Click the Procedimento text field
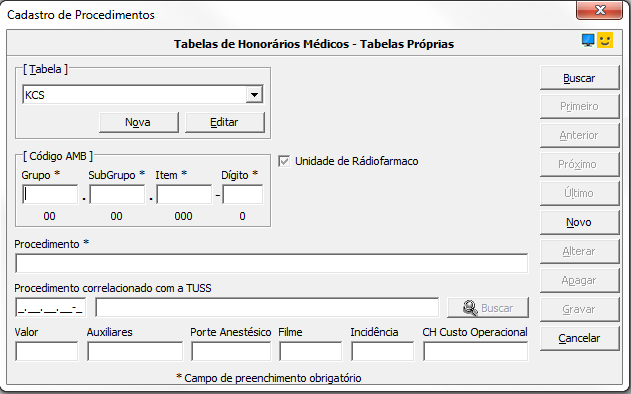The height and width of the screenshot is (394, 631). pyautogui.click(x=271, y=263)
